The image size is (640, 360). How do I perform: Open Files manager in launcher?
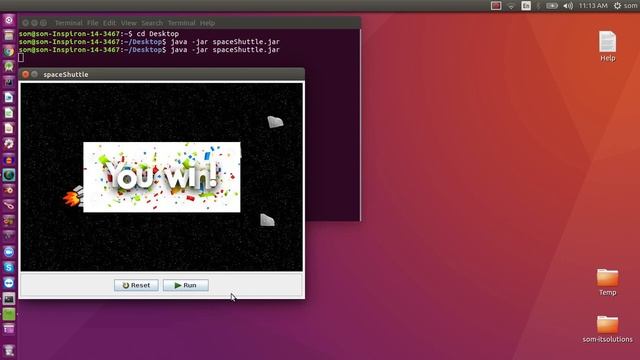(9, 36)
